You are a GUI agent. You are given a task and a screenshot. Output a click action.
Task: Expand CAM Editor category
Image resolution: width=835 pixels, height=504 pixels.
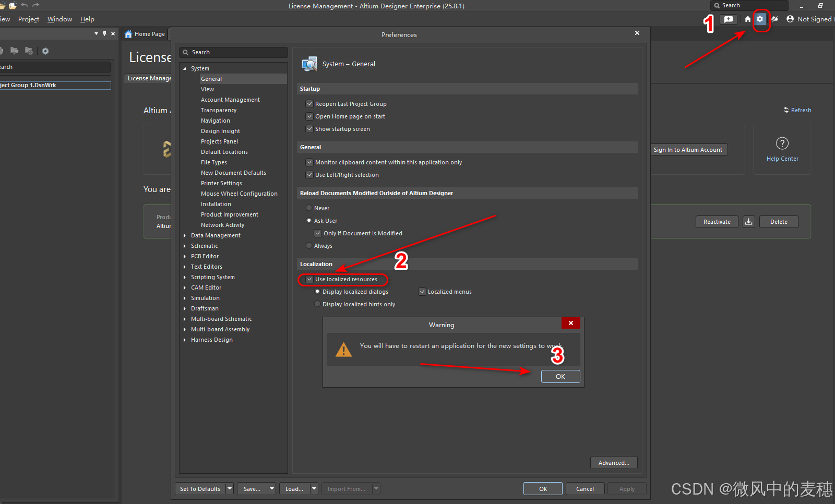(184, 287)
